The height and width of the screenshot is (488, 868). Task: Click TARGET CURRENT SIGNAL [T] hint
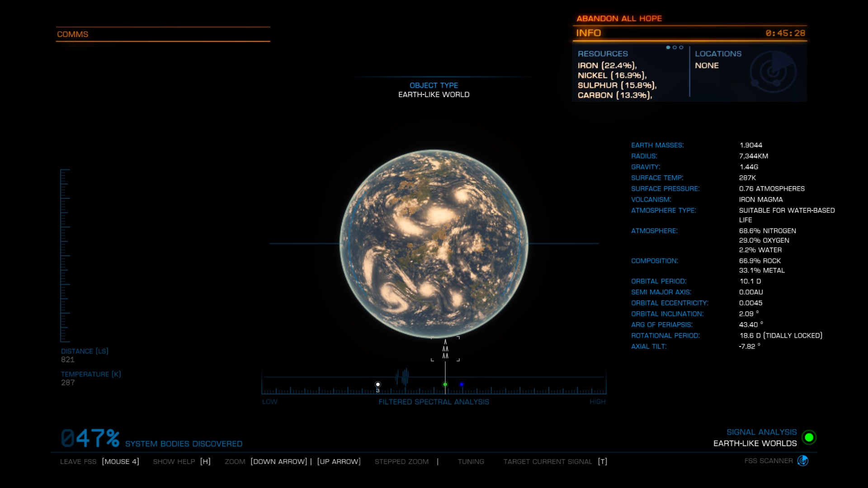pyautogui.click(x=555, y=461)
